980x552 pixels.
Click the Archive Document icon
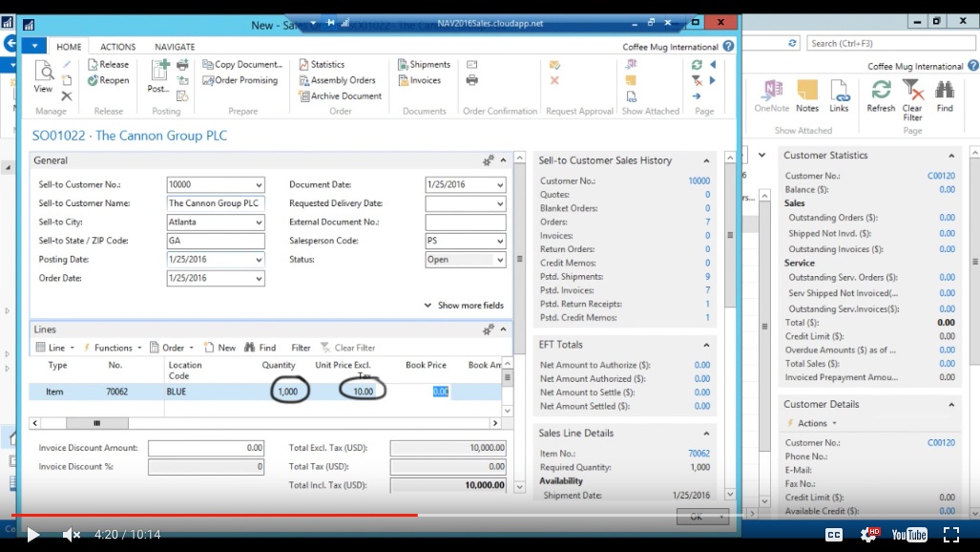[x=303, y=96]
